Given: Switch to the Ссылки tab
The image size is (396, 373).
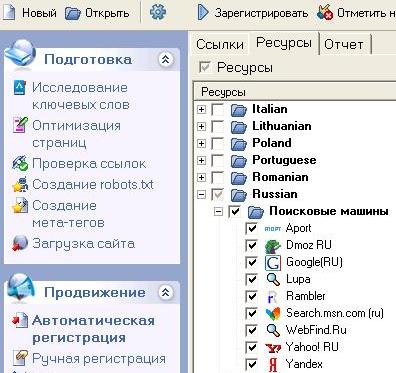Looking at the screenshot, I should click(x=220, y=44).
